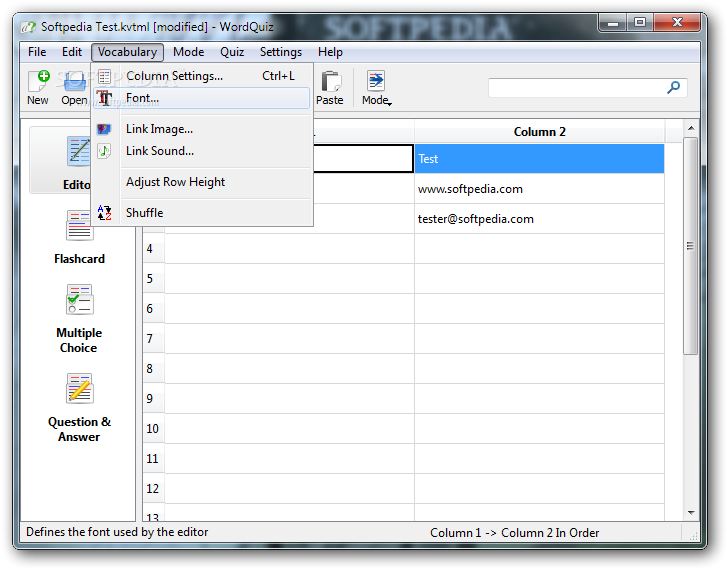Click the search magnifier icon
This screenshot has height=570, width=728.
coord(673,87)
